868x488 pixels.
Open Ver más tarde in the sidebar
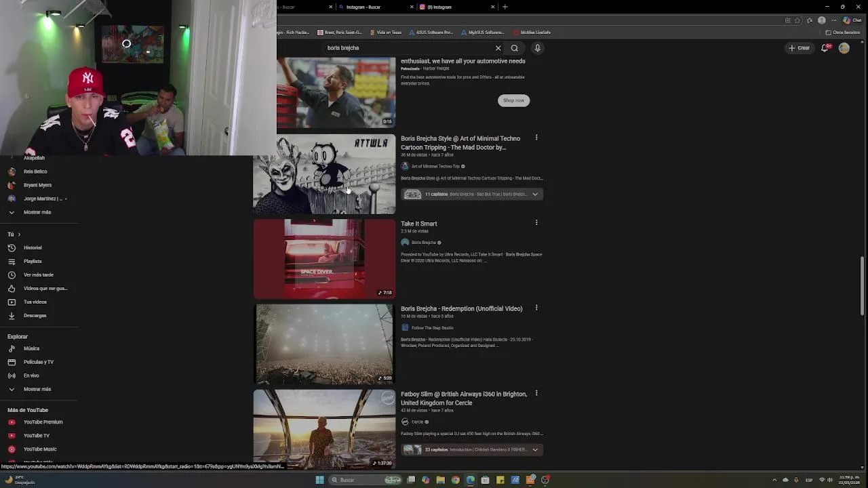click(x=39, y=275)
